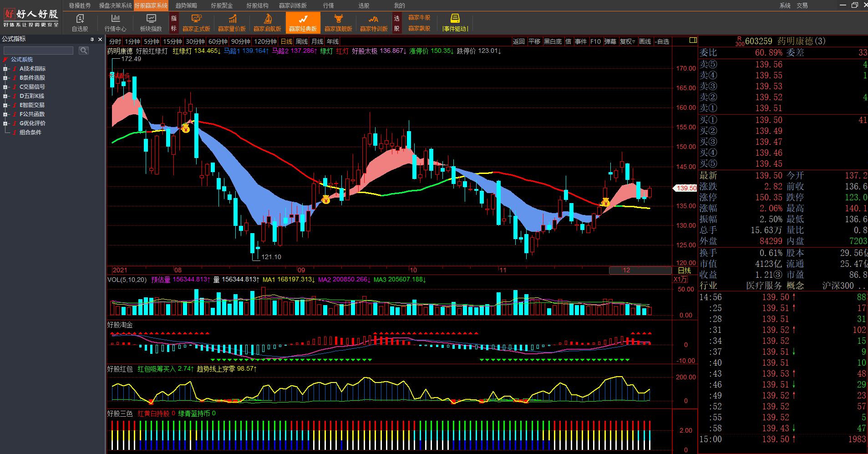
Task: Click the formula search input field
Action: pyautogui.click(x=39, y=50)
